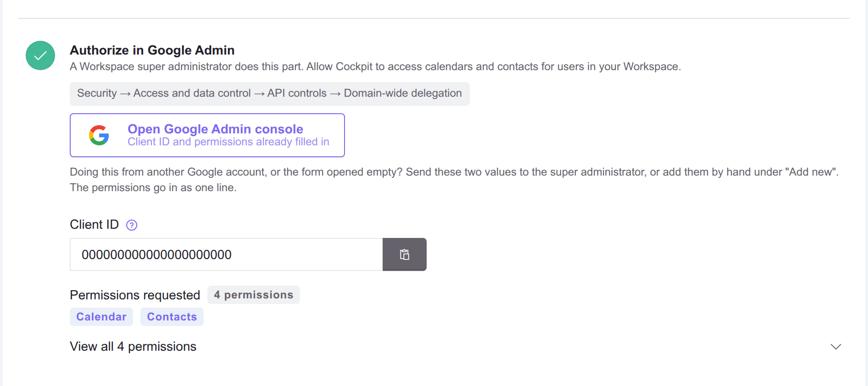Click the Client ID input field
This screenshot has width=868, height=386.
tap(226, 254)
